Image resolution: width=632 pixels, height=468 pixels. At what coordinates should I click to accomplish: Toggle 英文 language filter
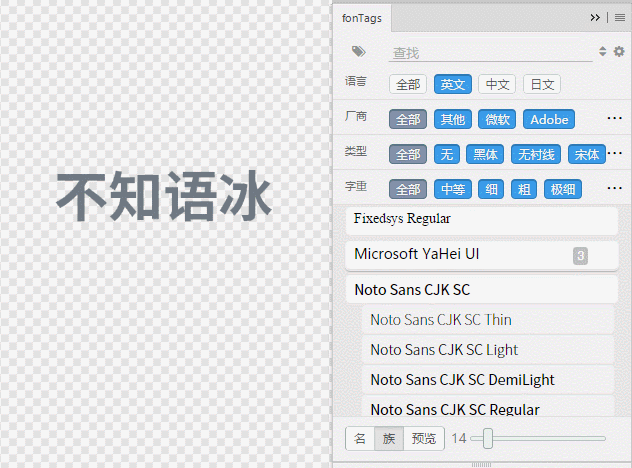(x=453, y=84)
